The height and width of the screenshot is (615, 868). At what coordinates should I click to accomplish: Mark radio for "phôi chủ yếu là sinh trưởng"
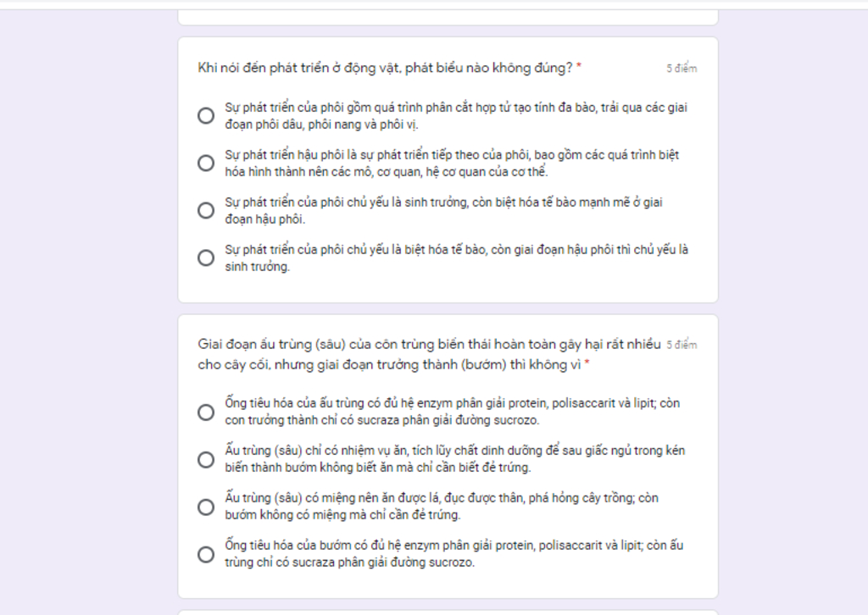pyautogui.click(x=206, y=211)
